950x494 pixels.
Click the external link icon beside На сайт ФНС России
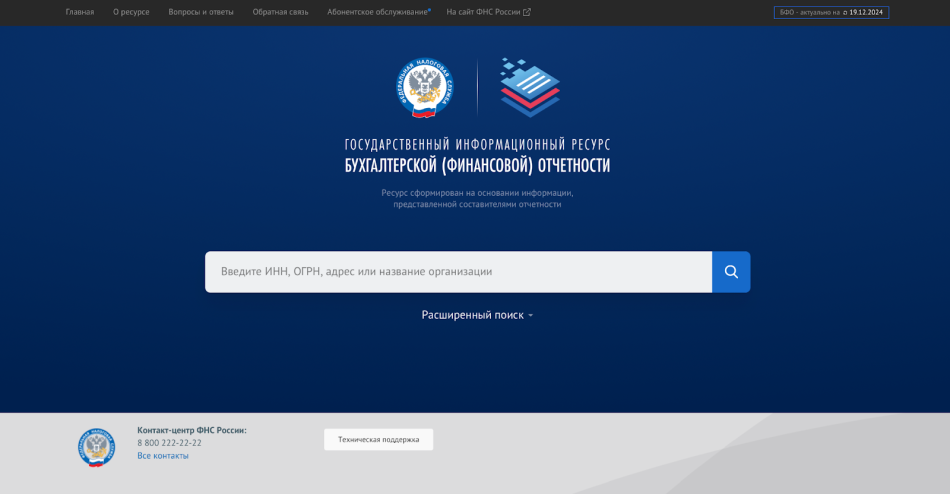527,12
